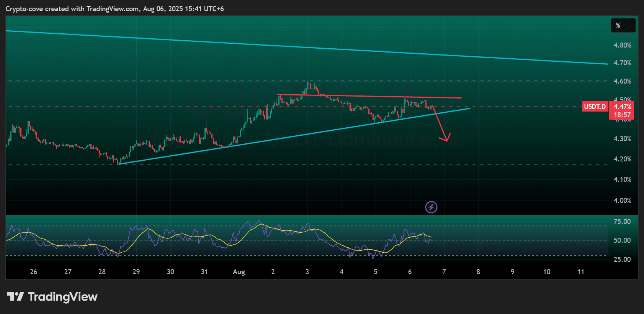Click date 29 on the time axis
This screenshot has width=644, height=314.
tap(136, 272)
